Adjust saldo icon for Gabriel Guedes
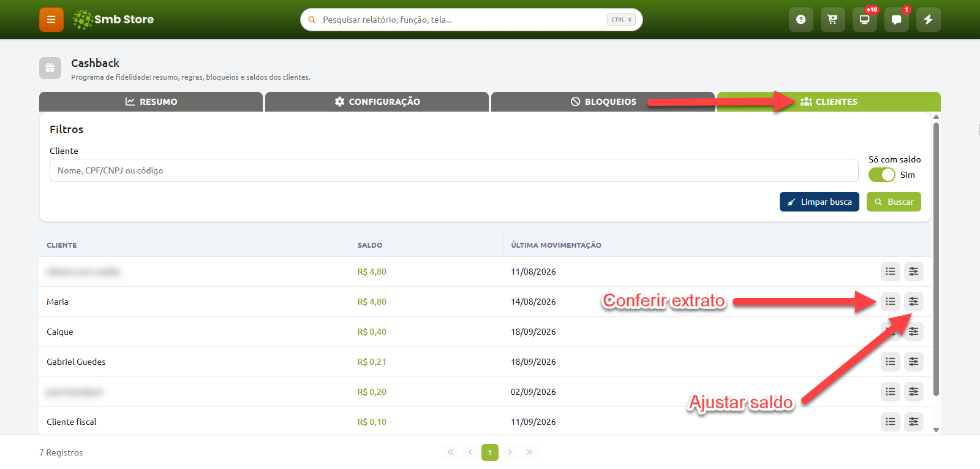The height and width of the screenshot is (469, 980). pos(914,362)
